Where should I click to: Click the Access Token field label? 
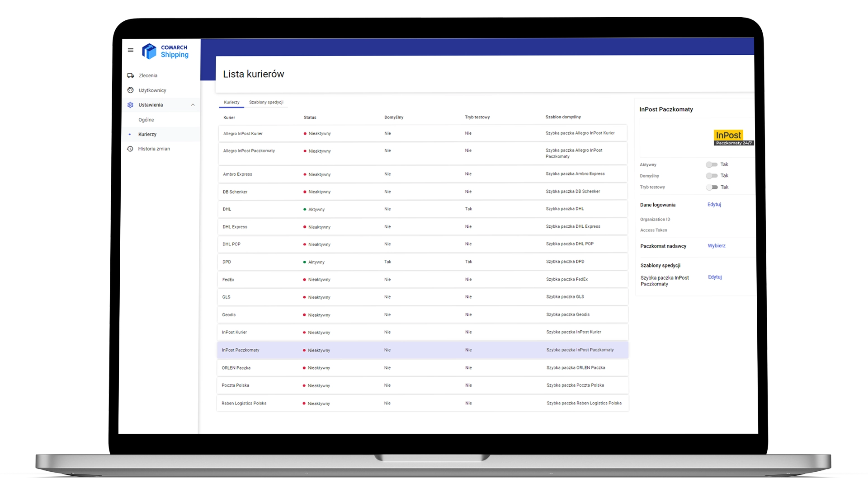point(654,230)
